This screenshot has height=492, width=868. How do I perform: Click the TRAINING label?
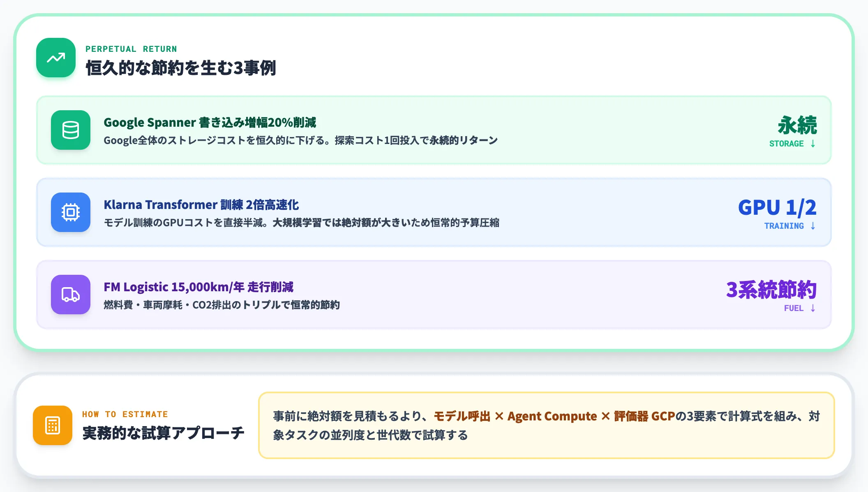pos(784,226)
